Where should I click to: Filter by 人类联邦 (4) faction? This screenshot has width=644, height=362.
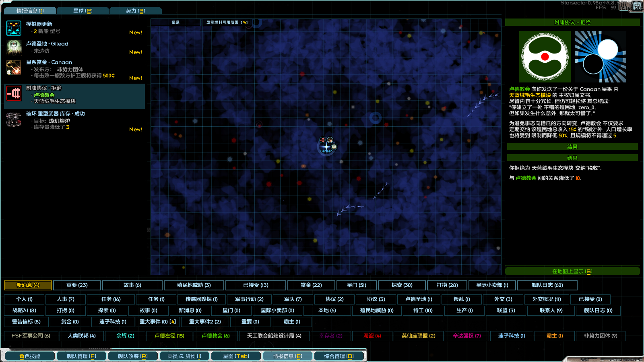pos(82,336)
